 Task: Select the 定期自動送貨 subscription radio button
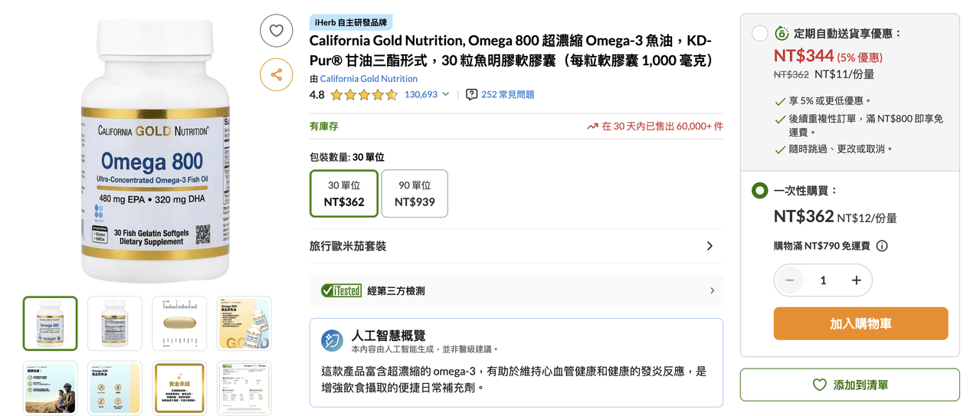tap(759, 34)
